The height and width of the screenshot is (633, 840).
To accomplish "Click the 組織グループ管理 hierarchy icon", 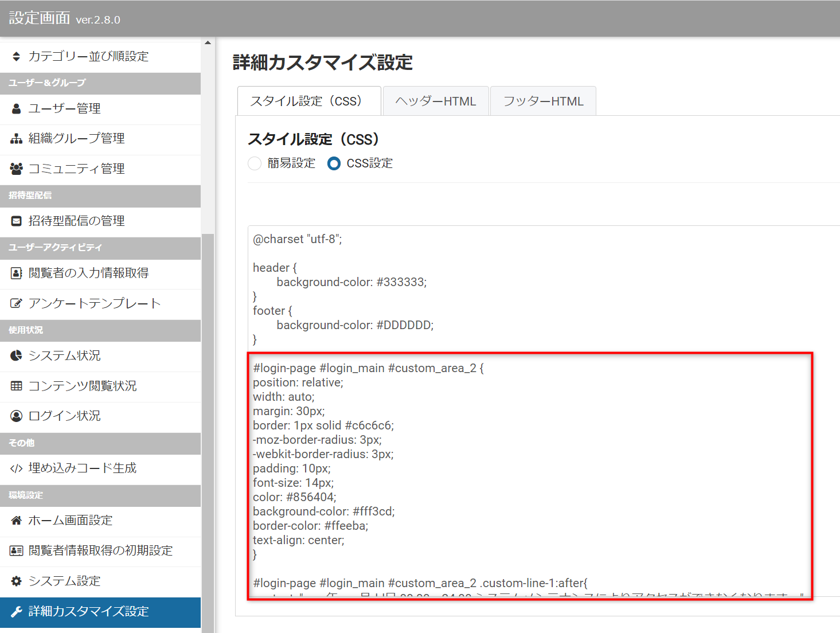I will (15, 138).
